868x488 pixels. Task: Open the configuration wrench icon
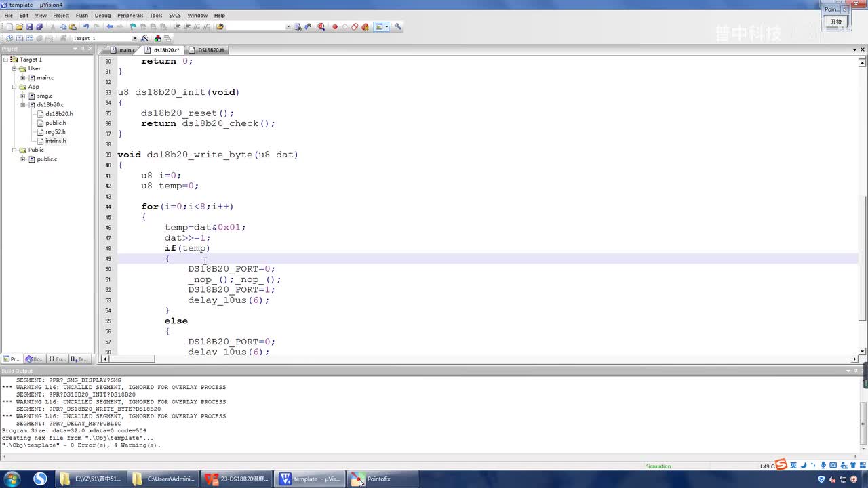click(x=398, y=27)
